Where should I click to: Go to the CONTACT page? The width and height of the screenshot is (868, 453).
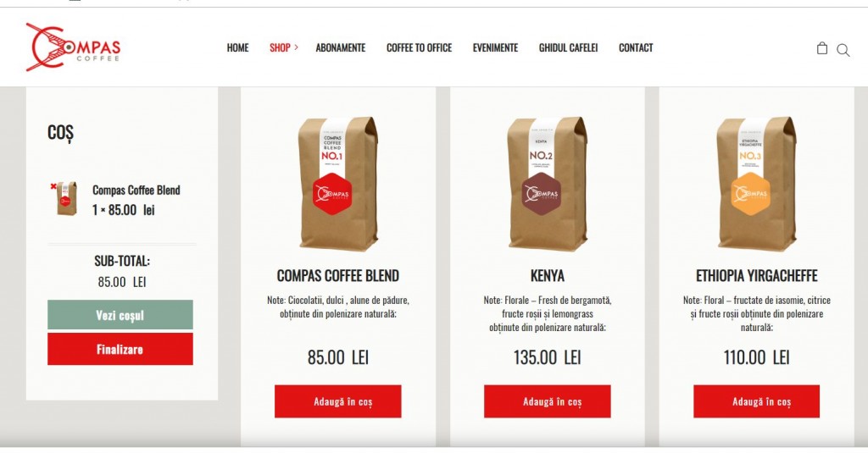tap(636, 47)
